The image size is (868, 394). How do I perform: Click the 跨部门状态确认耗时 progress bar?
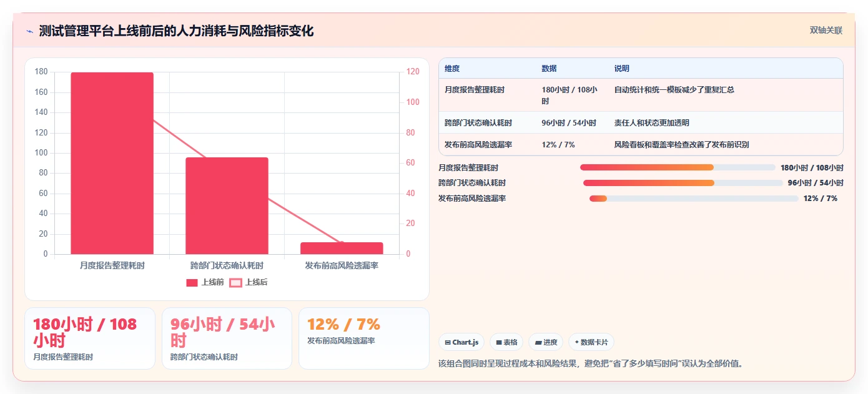click(x=683, y=183)
